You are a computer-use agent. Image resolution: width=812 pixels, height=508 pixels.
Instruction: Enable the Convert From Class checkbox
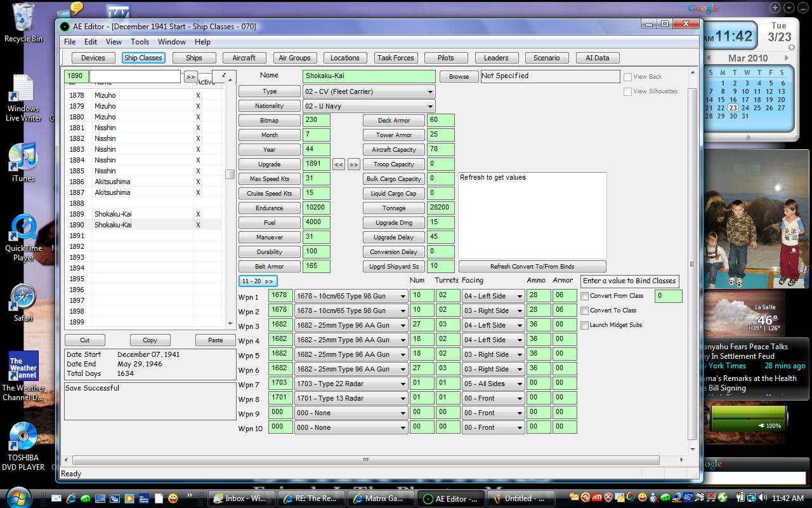[x=585, y=296]
